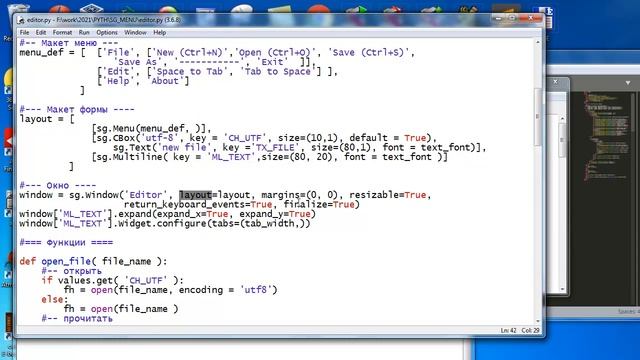The image size is (640, 360).
Task: Click the 'Exit' string in menu_def
Action: pyautogui.click(x=272, y=62)
